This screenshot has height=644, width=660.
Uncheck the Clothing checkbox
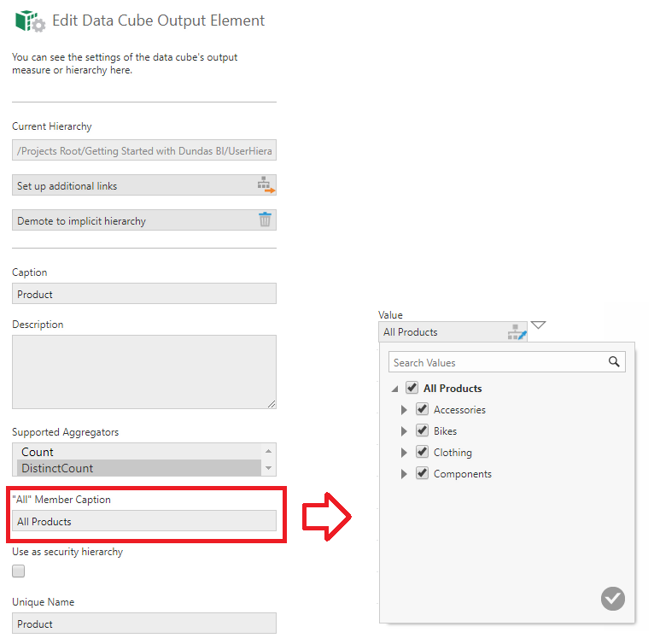tap(422, 453)
